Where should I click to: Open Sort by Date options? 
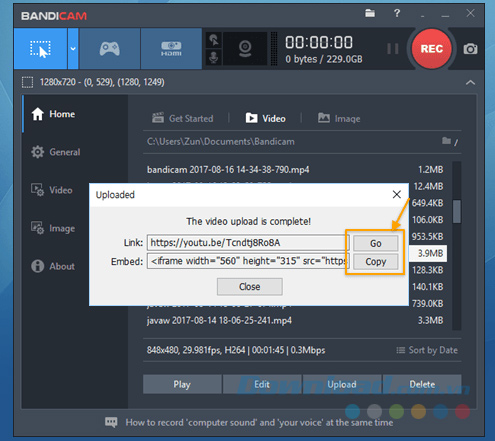[x=427, y=350]
